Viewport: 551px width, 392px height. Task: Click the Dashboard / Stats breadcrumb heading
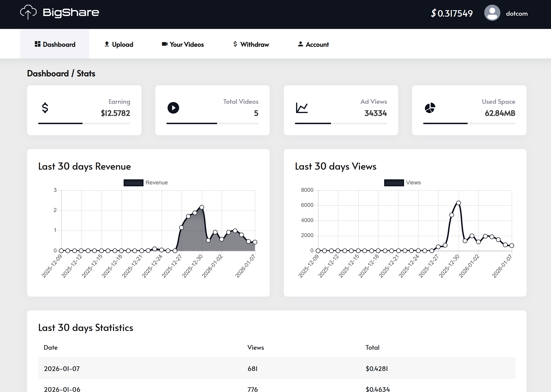[x=61, y=73]
